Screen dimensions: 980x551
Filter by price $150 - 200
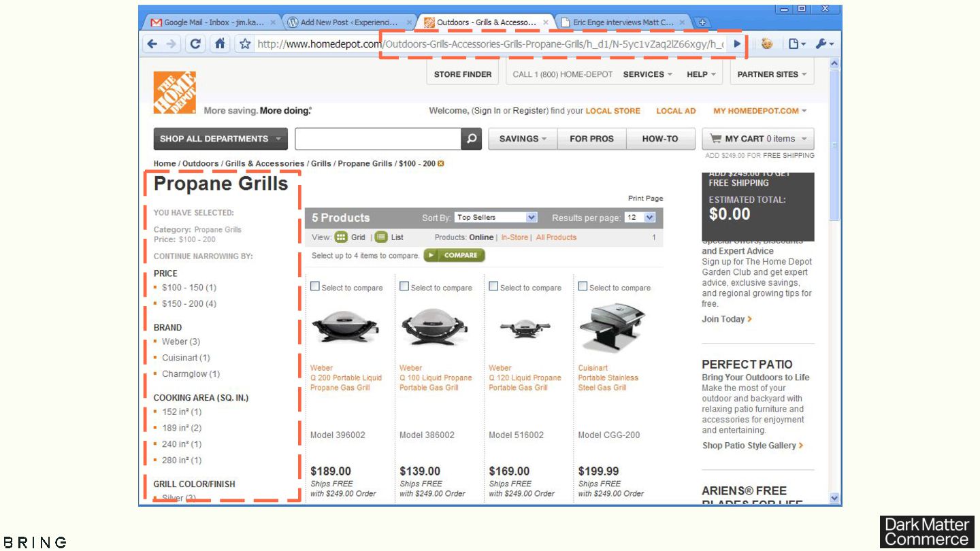[x=189, y=304]
